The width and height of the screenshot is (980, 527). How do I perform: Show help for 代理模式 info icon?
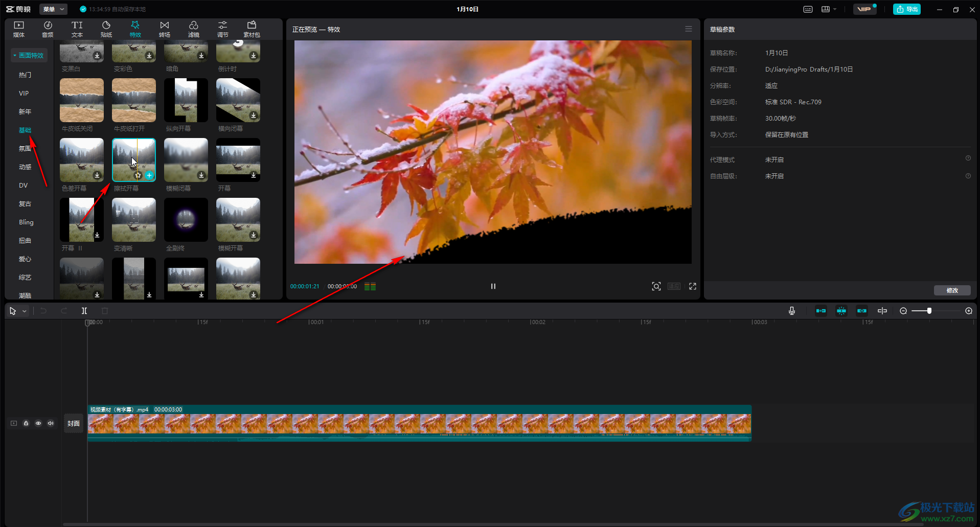tap(968, 158)
